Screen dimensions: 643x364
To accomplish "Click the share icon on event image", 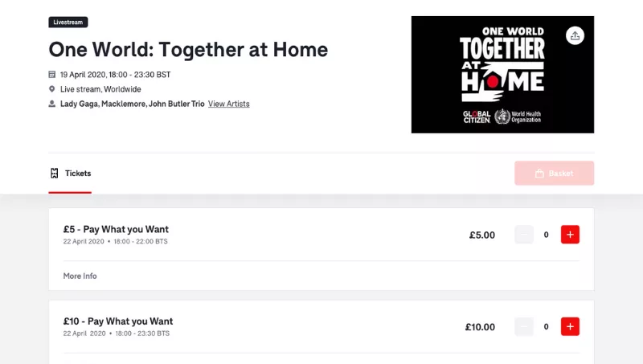I will 575,35.
